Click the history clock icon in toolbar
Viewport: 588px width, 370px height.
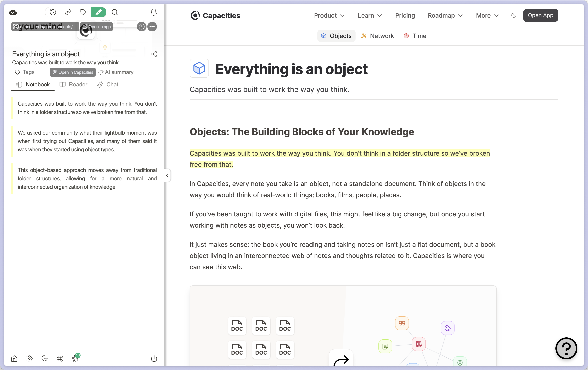click(53, 12)
